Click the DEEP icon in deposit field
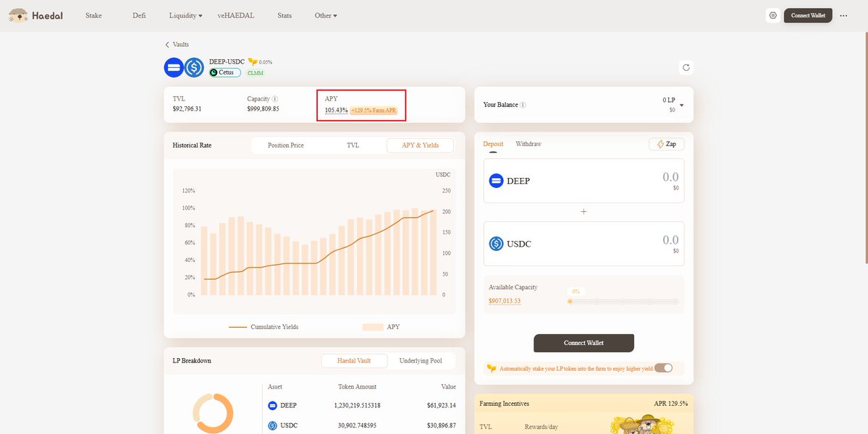Viewport: 868px width, 434px height. click(496, 181)
